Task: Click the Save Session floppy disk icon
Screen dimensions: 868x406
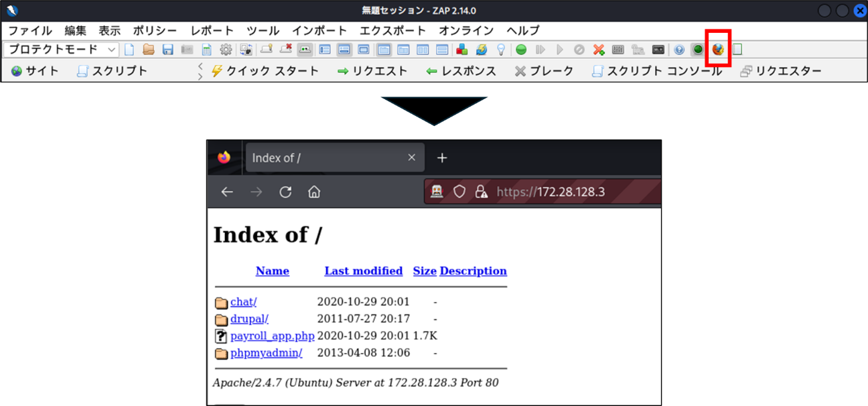Action: 168,50
